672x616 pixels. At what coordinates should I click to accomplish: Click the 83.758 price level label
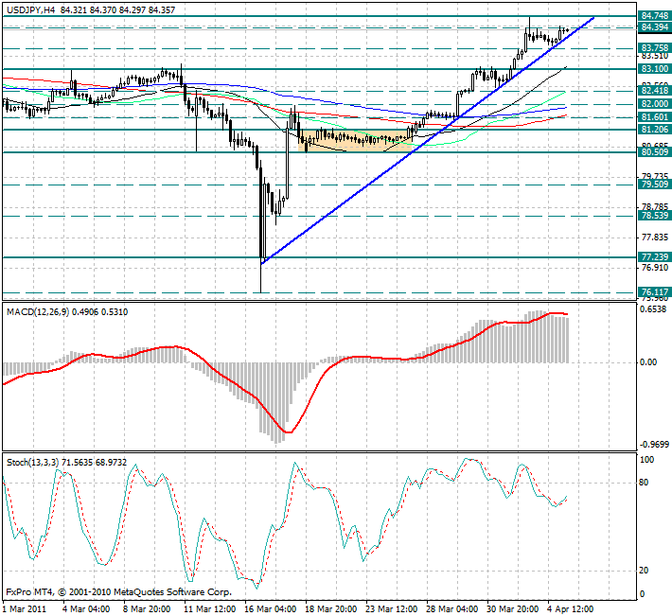[654, 47]
